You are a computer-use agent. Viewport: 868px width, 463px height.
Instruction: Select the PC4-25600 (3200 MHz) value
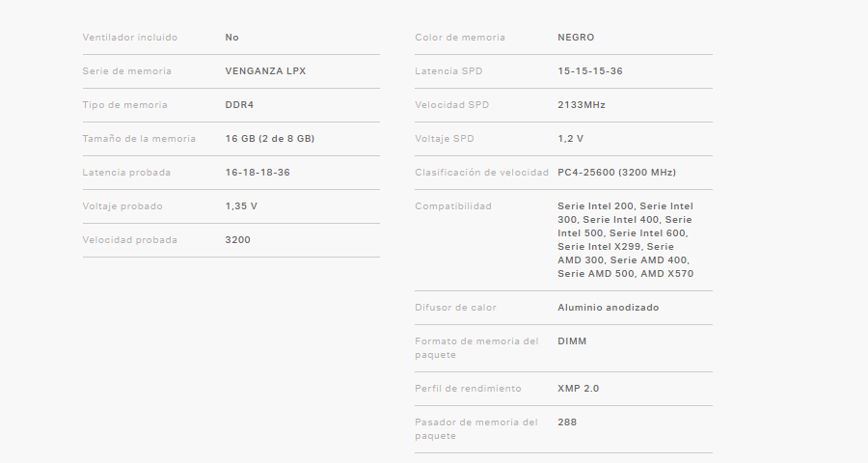coord(616,173)
